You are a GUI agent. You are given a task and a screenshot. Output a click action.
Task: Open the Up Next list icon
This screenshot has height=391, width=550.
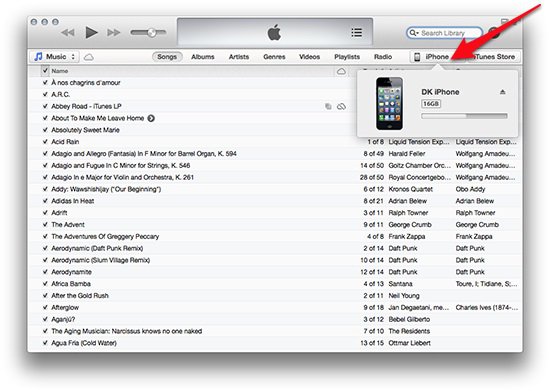(357, 33)
